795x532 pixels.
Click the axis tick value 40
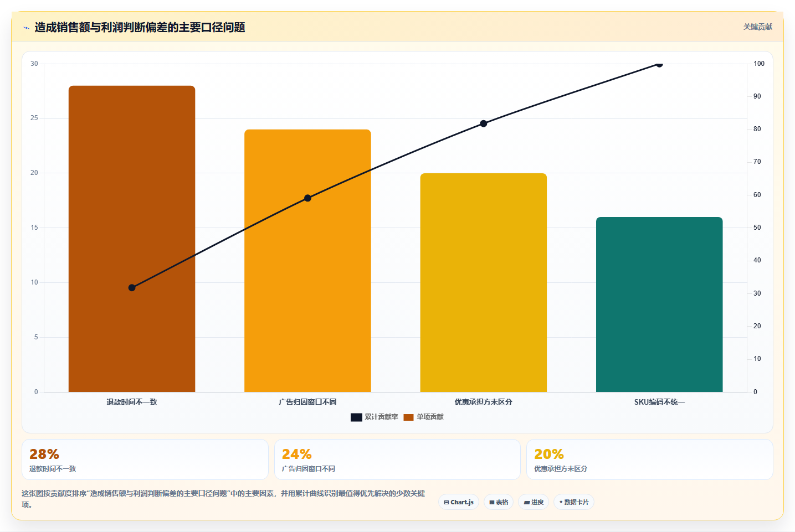[757, 260]
